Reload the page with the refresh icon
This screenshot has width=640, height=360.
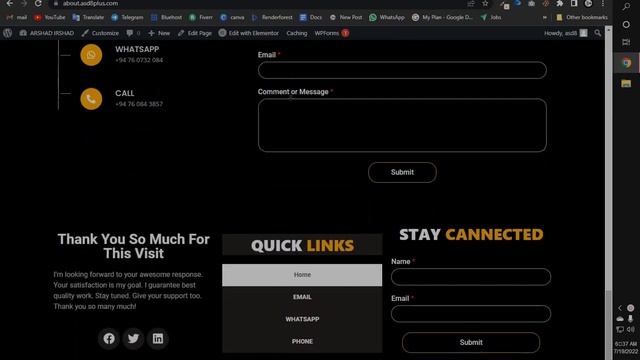pyautogui.click(x=38, y=3)
